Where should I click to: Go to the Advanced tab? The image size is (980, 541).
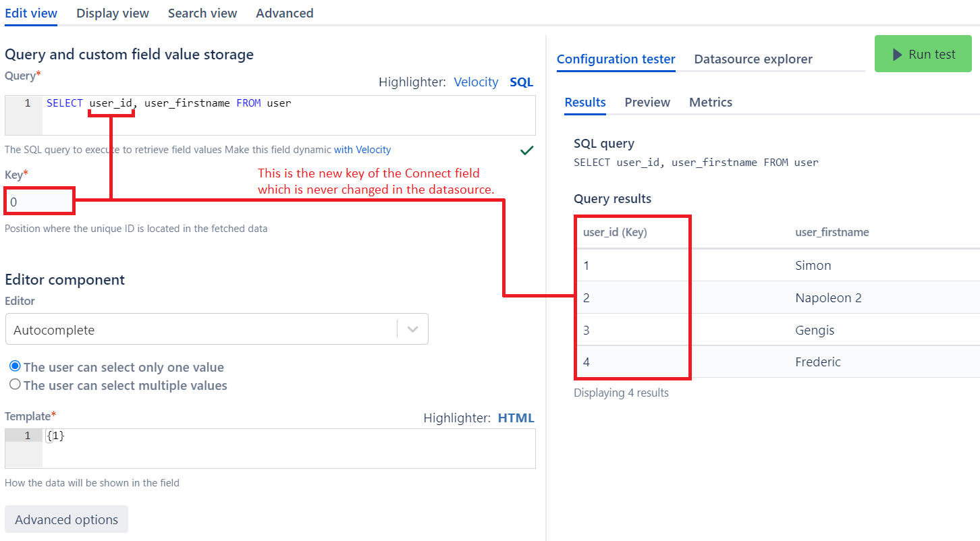click(x=284, y=13)
